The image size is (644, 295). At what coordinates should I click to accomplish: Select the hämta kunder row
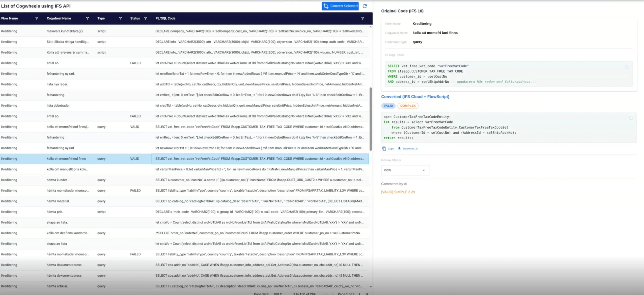coord(184,180)
